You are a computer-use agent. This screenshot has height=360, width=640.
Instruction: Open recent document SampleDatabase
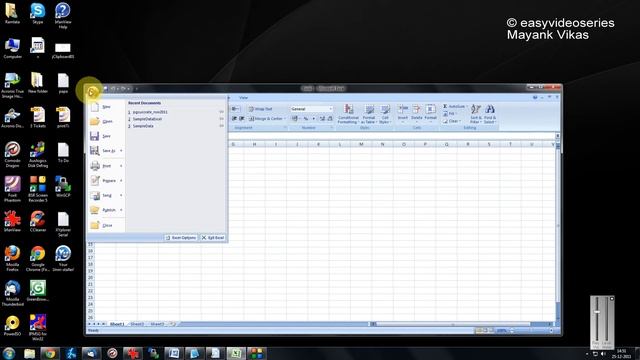coord(147,119)
